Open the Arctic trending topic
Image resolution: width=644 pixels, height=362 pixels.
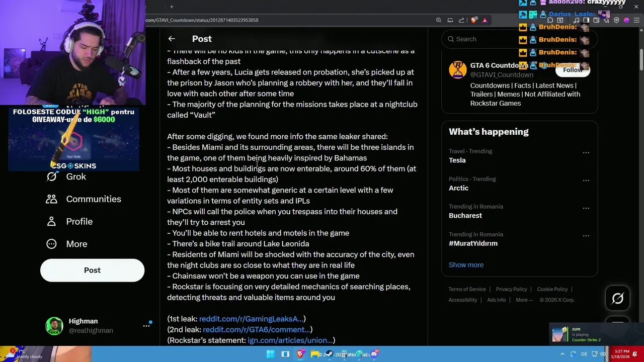(x=458, y=188)
